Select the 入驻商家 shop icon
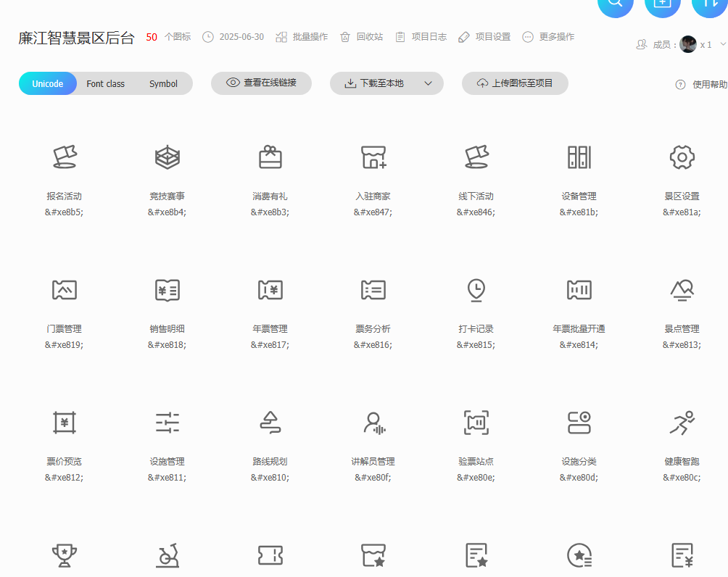728x577 pixels. 373,157
